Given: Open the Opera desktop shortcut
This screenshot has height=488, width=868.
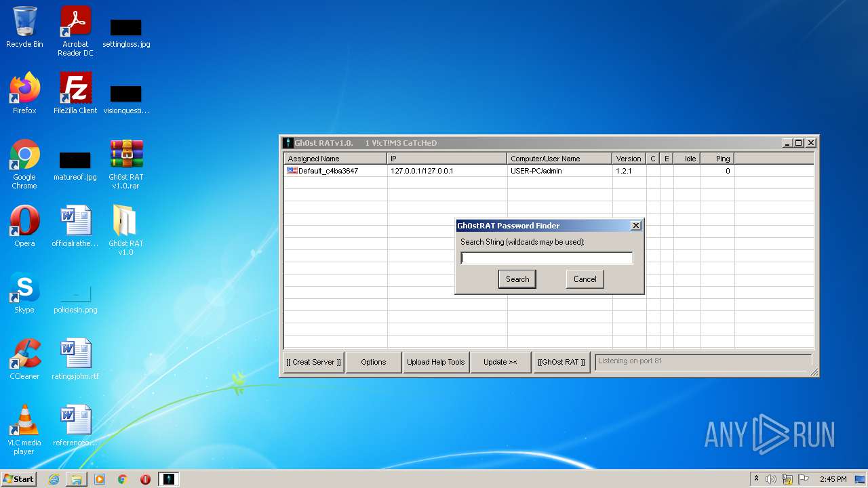Looking at the screenshot, I should pyautogui.click(x=24, y=226).
